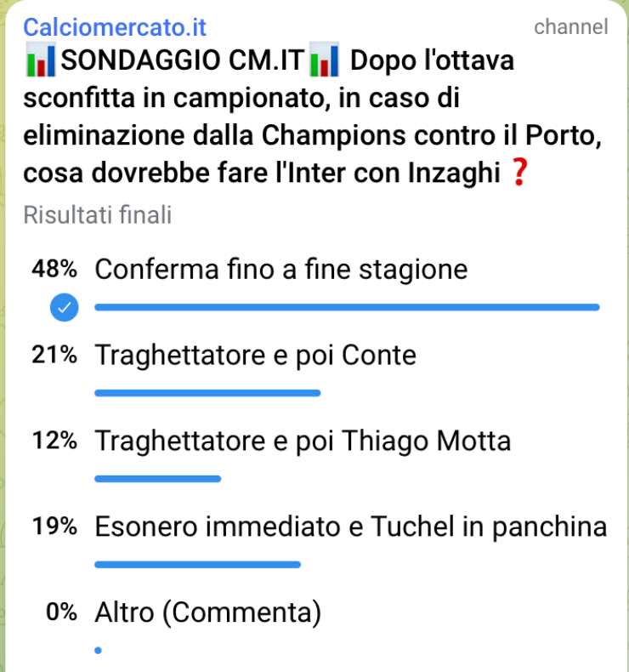Choose "Traghettatore e poi Thiago Motta" option
This screenshot has height=672, width=629.
(303, 441)
